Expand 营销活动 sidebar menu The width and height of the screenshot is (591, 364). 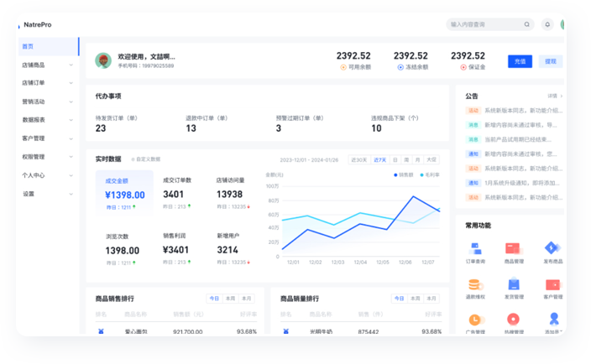47,101
